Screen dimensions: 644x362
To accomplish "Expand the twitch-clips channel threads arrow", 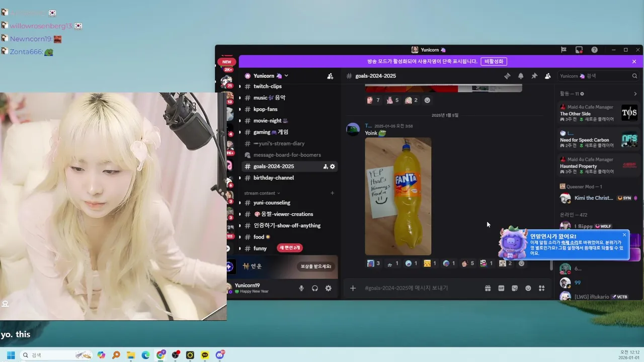I will click(x=239, y=86).
